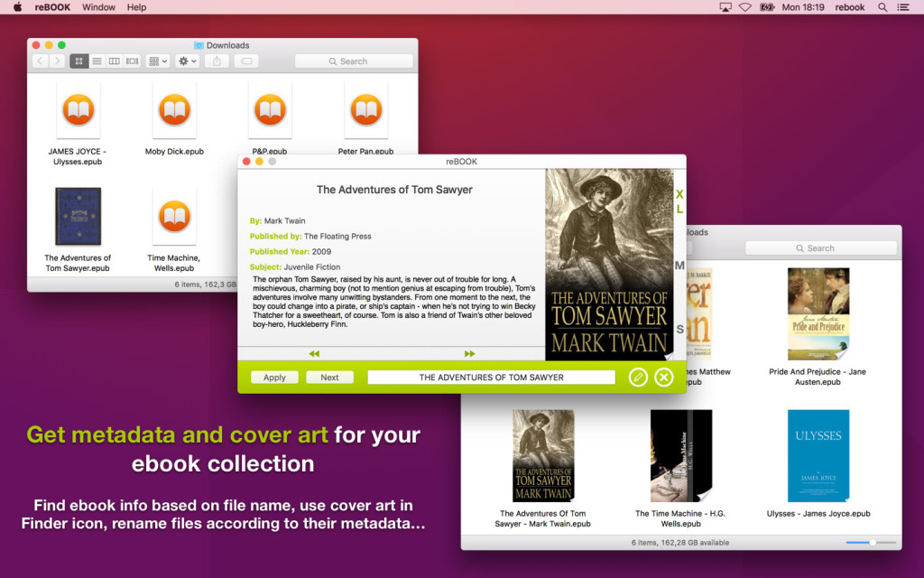Open the Apple menu
This screenshot has width=924, height=578.
tap(18, 7)
